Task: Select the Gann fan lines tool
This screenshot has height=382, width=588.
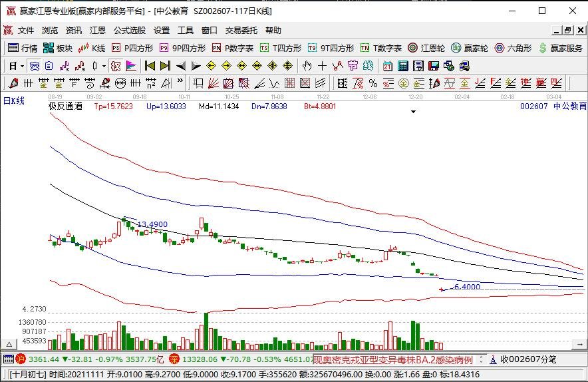Action: (x=214, y=83)
